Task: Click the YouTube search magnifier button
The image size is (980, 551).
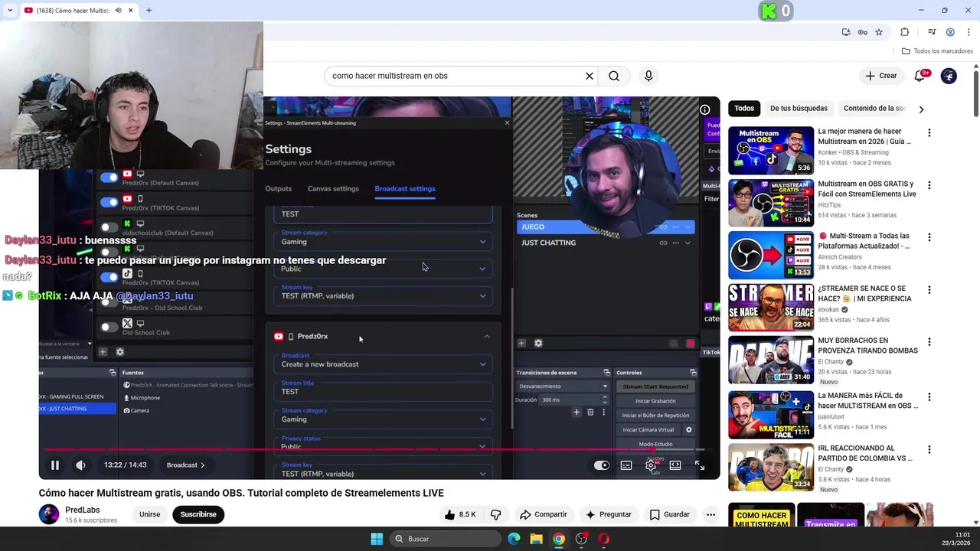Action: (614, 76)
